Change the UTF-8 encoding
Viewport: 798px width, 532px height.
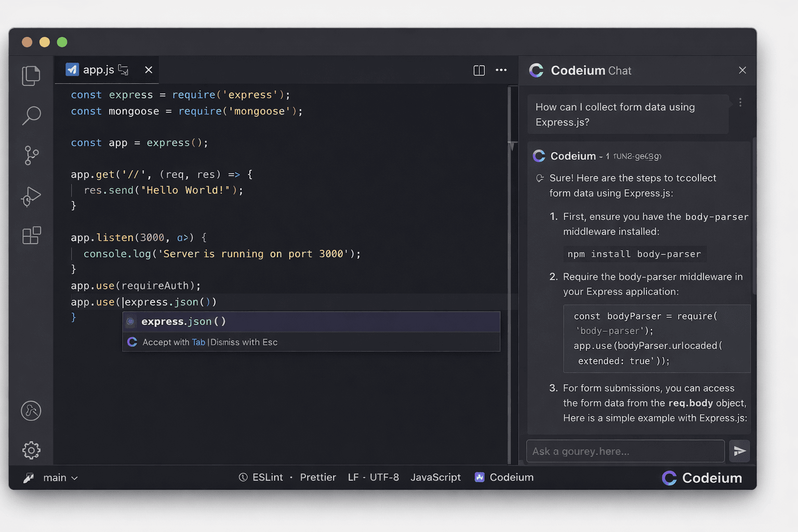click(x=384, y=477)
